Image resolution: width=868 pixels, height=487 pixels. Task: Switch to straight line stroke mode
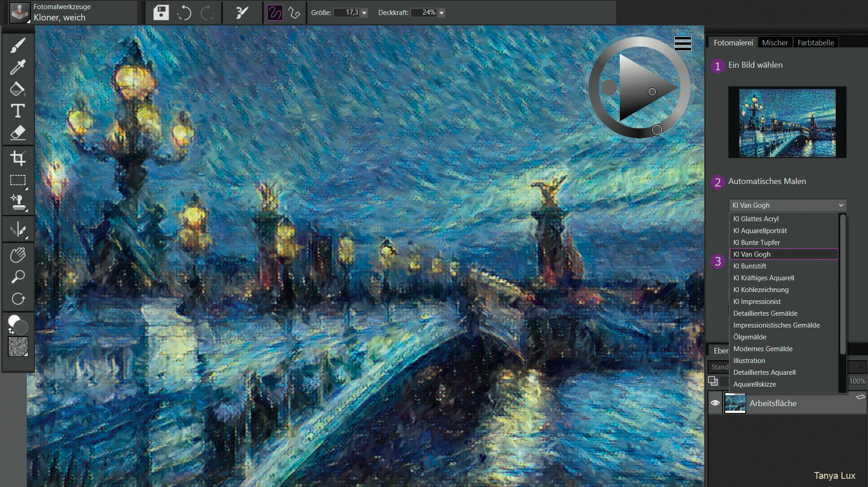pyautogui.click(x=294, y=13)
